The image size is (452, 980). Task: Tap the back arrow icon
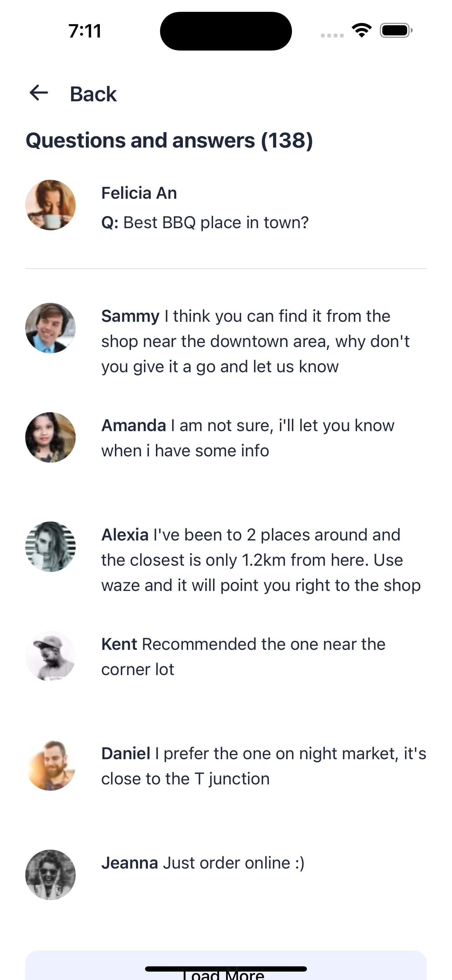pyautogui.click(x=39, y=93)
